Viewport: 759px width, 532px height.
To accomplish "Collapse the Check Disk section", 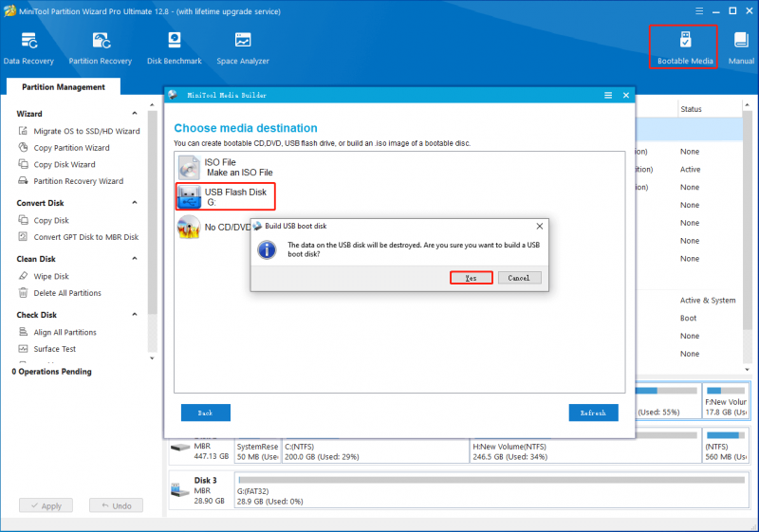I will (x=135, y=315).
